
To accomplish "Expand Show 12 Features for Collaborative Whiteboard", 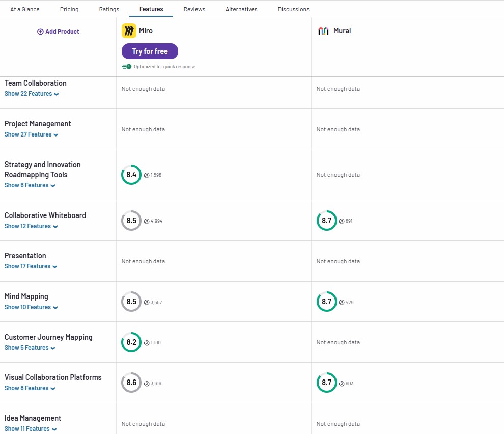I will point(31,226).
